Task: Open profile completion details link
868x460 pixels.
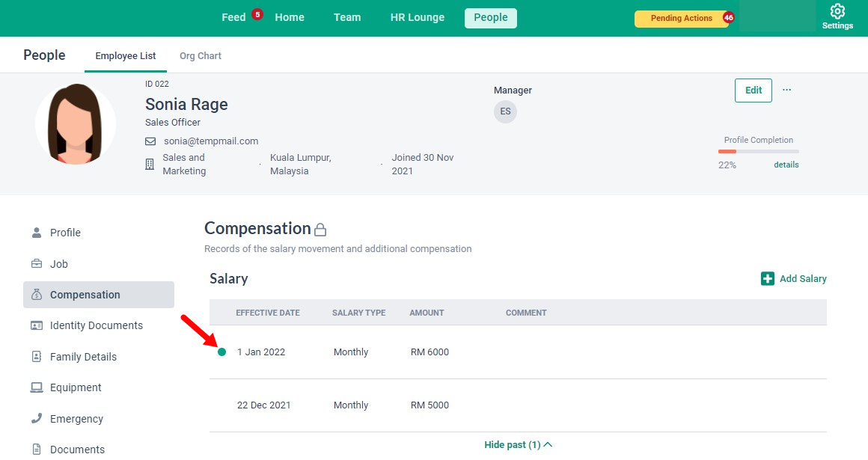Action: pos(786,165)
